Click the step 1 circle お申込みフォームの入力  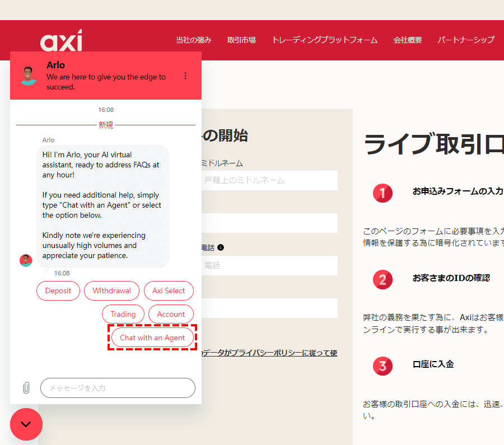click(382, 193)
